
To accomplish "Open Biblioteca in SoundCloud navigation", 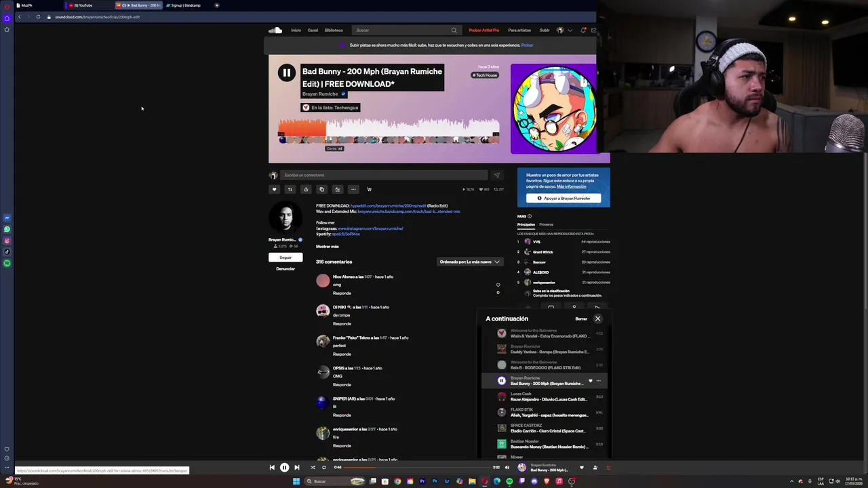I will 334,30.
